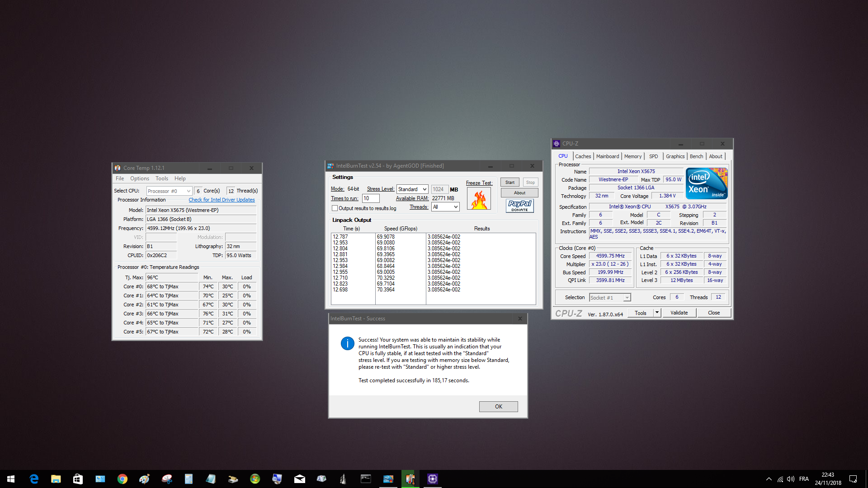This screenshot has height=488, width=868.
Task: Click the PayPal Donate image button
Action: click(x=519, y=206)
